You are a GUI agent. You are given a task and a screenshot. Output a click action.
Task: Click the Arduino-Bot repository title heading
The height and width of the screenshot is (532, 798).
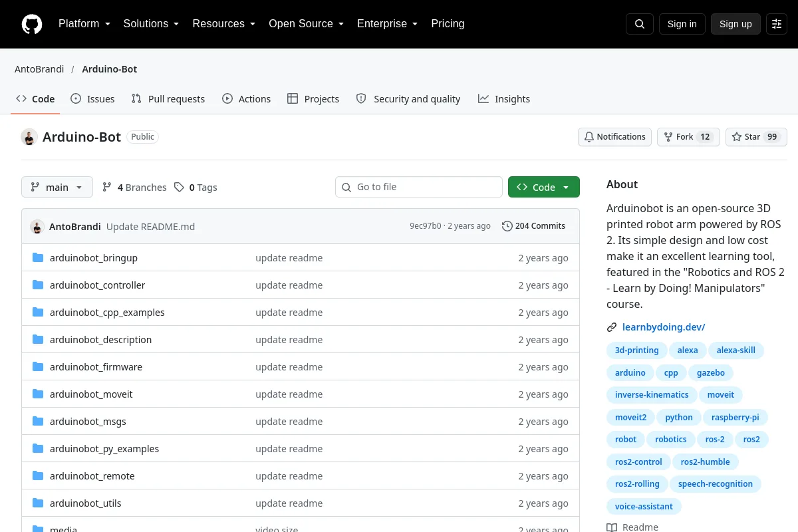pos(82,137)
